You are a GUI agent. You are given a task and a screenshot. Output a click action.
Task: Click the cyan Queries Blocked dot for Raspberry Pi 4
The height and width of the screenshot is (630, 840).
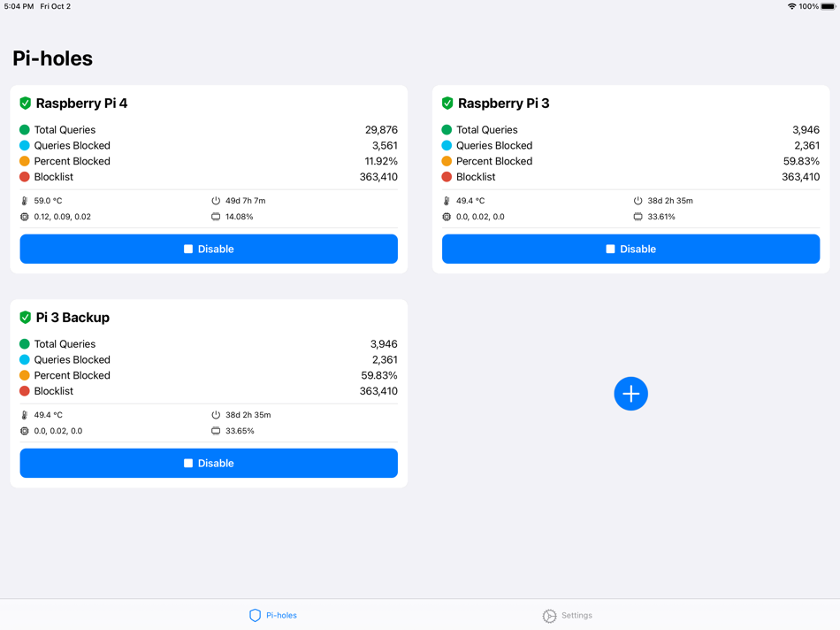[25, 145]
